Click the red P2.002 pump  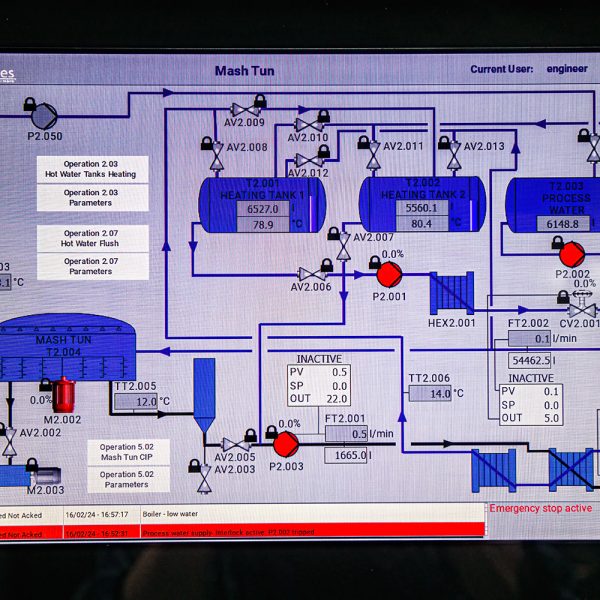pyautogui.click(x=572, y=253)
